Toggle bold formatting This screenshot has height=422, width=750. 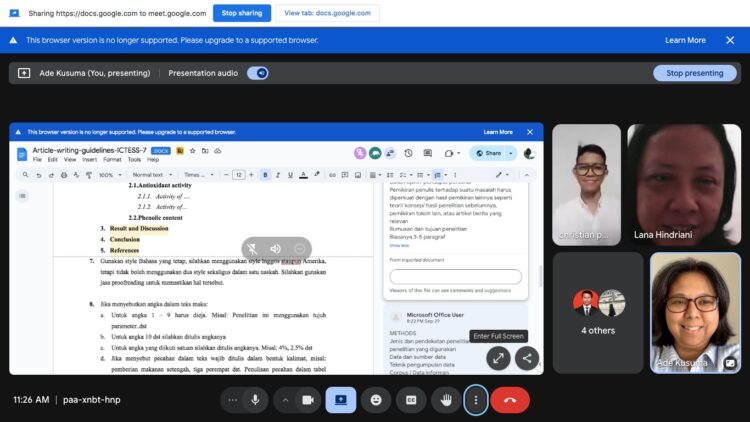(265, 175)
